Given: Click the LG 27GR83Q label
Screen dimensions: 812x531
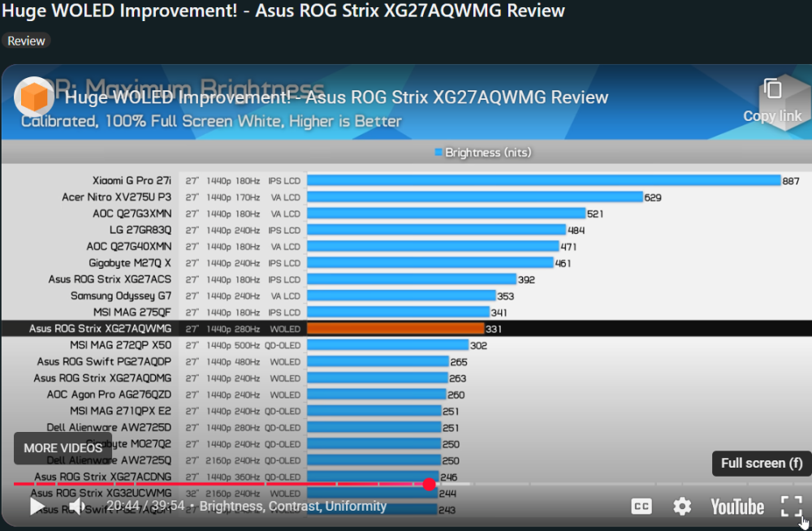Looking at the screenshot, I should (x=140, y=230).
